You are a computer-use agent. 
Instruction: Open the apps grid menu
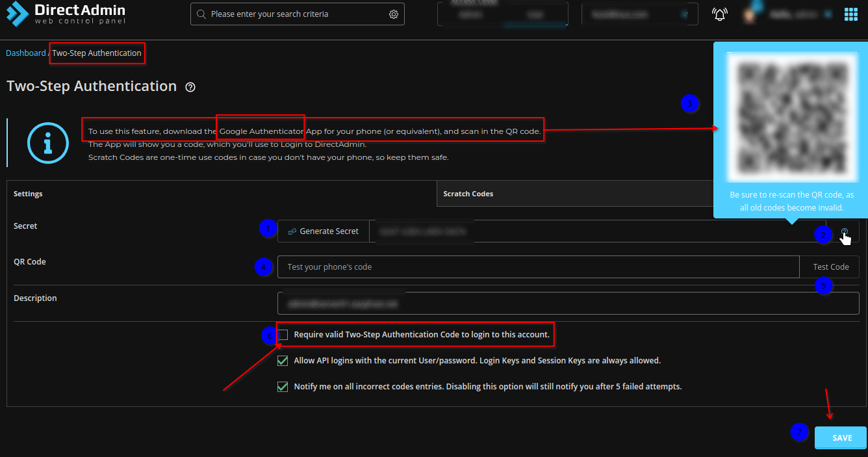pos(850,14)
